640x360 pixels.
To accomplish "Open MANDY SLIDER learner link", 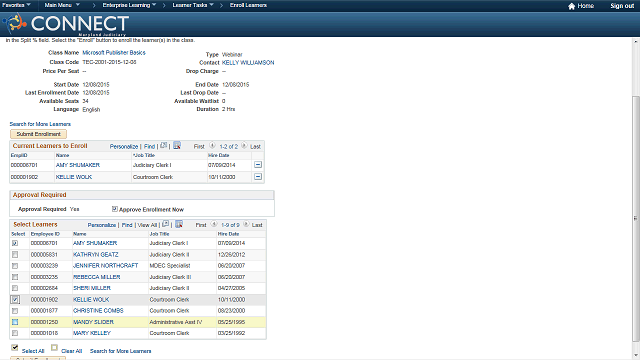I will point(93,322).
